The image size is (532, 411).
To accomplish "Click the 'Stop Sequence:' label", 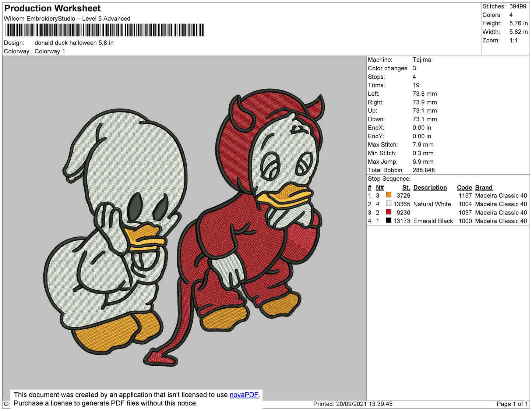I will [x=389, y=179].
